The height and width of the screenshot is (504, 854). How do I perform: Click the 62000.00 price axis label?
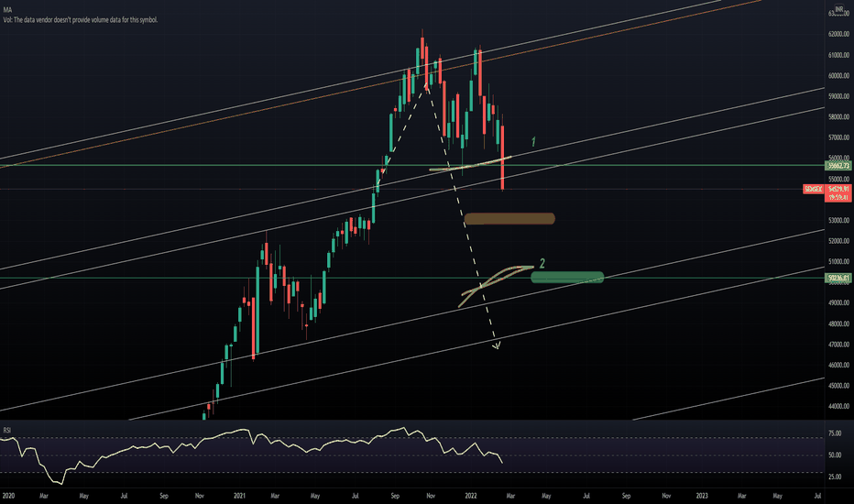click(x=838, y=34)
